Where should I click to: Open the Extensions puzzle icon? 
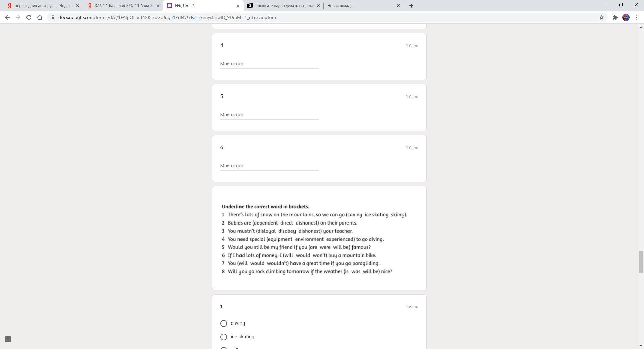[615, 17]
